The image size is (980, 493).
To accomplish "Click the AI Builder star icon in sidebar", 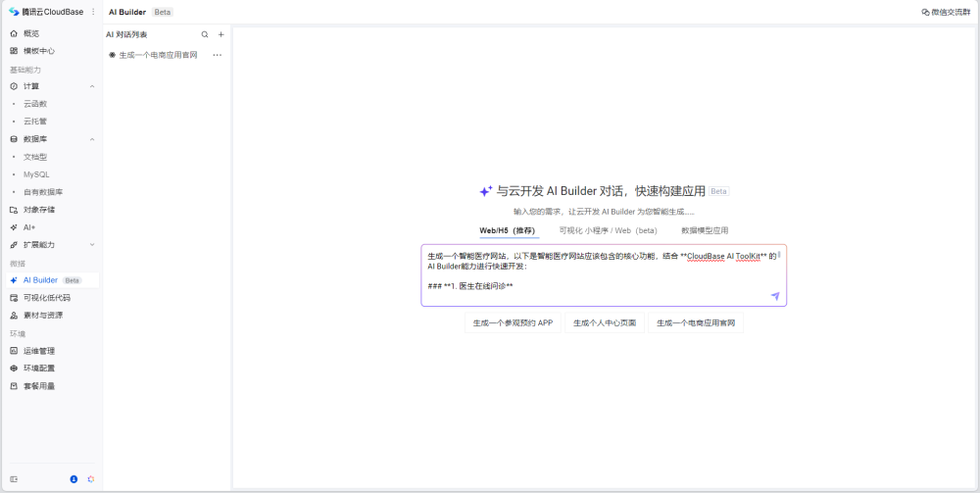I will pos(14,280).
